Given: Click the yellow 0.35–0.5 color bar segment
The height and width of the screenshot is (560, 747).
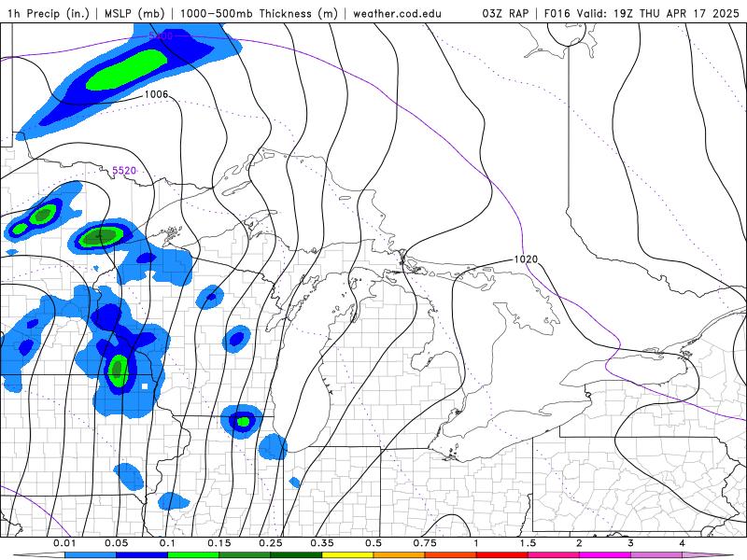Looking at the screenshot, I should pyautogui.click(x=347, y=555).
